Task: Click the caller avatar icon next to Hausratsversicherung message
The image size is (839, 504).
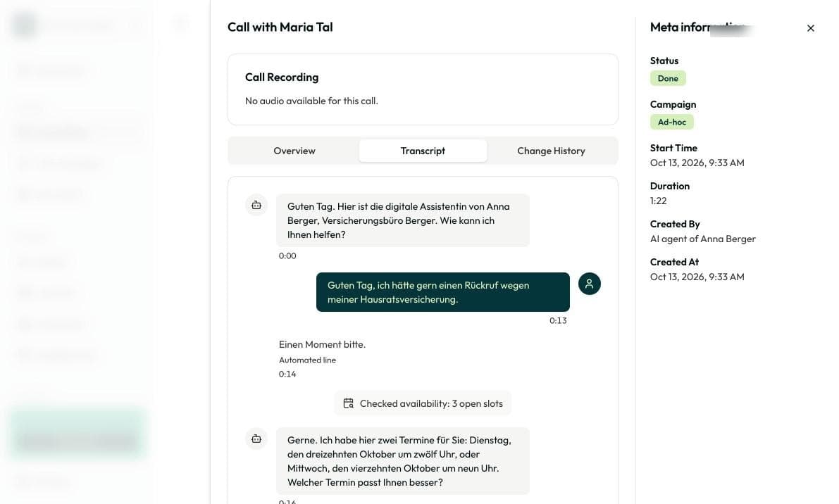Action: 589,284
